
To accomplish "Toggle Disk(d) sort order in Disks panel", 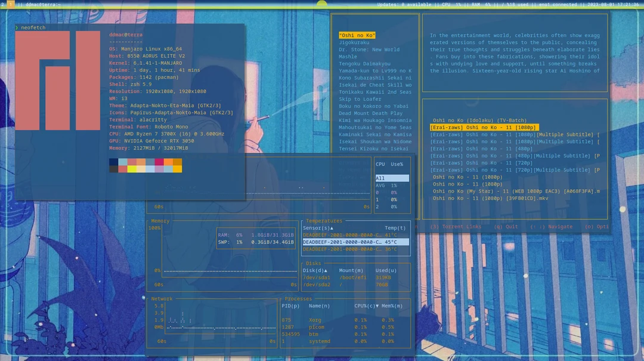I will [316, 270].
